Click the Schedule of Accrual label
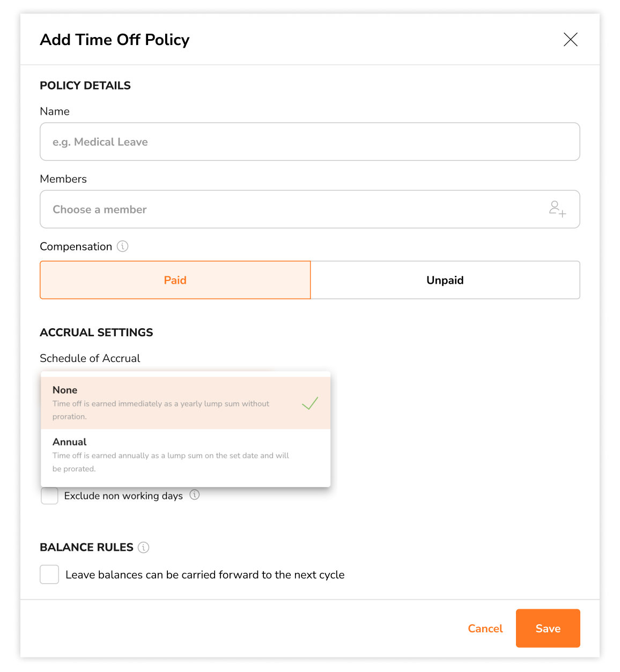620x672 pixels. (x=90, y=358)
